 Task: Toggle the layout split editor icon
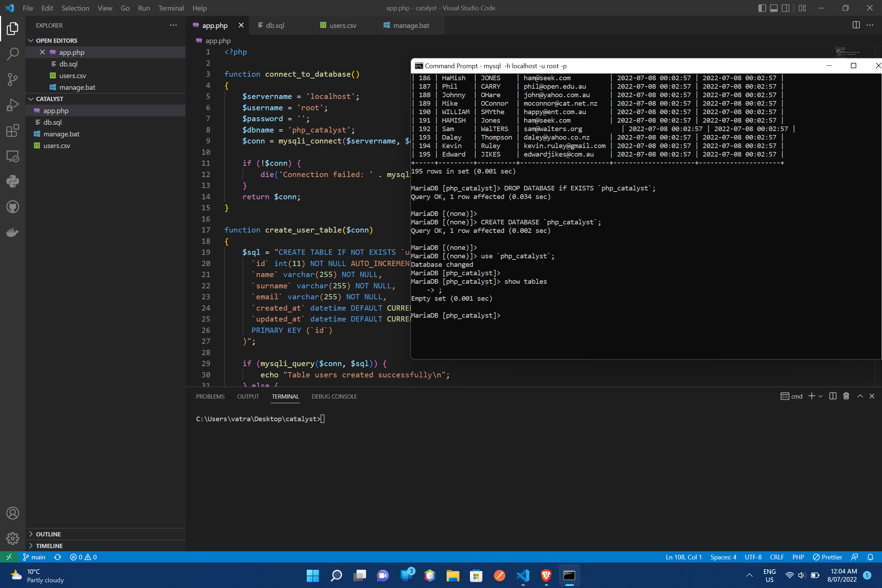coord(856,25)
